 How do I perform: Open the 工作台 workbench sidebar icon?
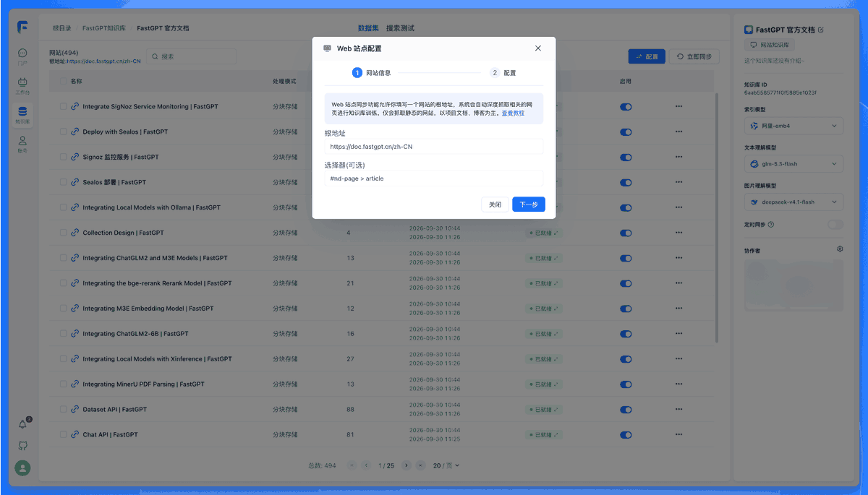pyautogui.click(x=22, y=85)
